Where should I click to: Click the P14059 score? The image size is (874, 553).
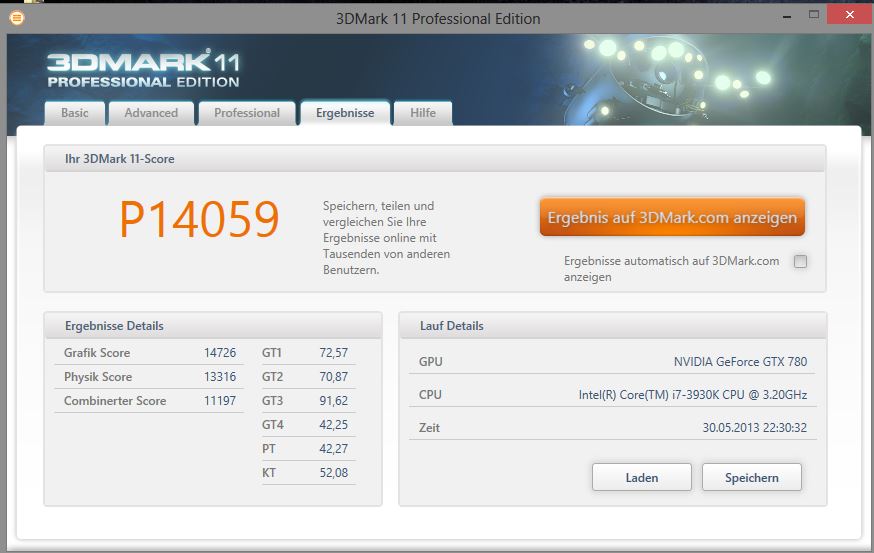200,219
